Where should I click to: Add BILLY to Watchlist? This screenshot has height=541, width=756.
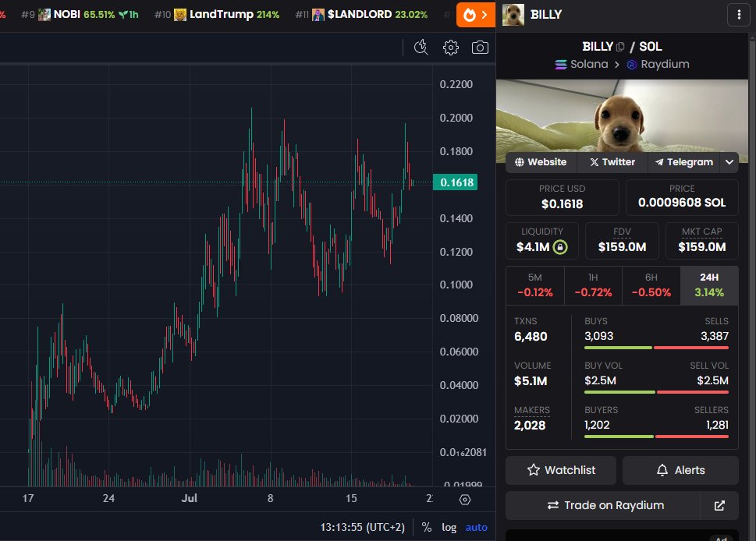click(x=561, y=470)
